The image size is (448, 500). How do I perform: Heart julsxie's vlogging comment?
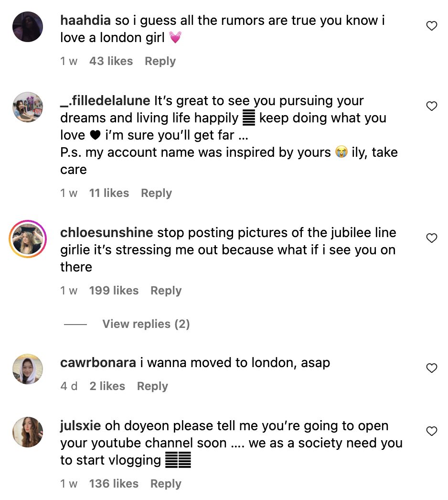coord(431,431)
